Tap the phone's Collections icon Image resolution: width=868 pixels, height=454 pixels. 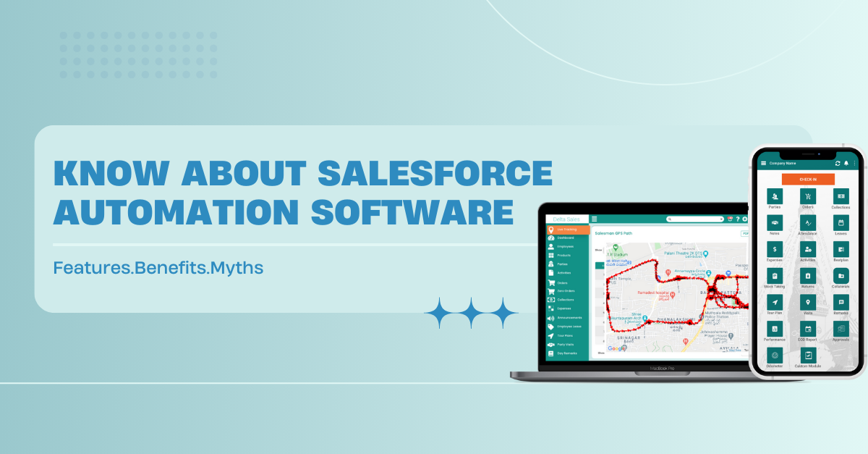click(x=841, y=196)
